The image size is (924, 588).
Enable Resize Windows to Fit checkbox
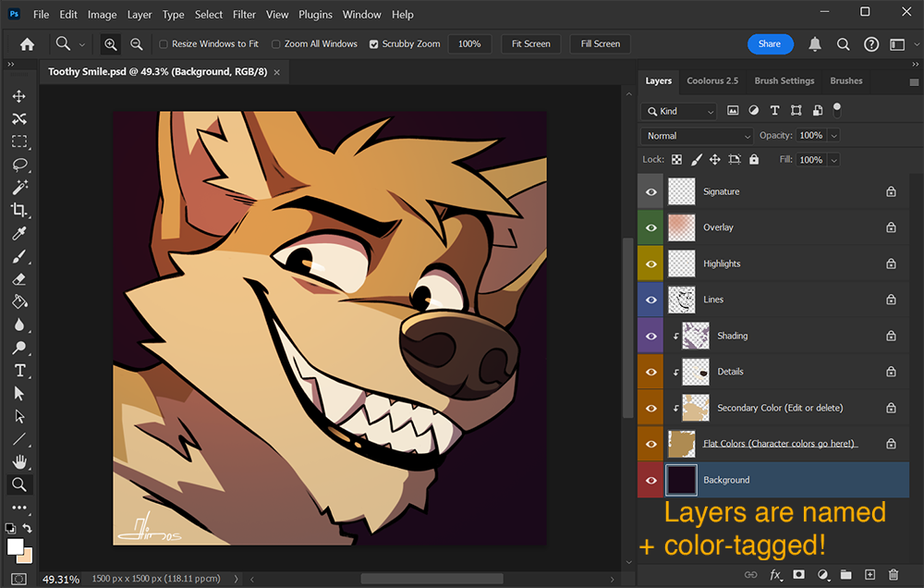[164, 44]
